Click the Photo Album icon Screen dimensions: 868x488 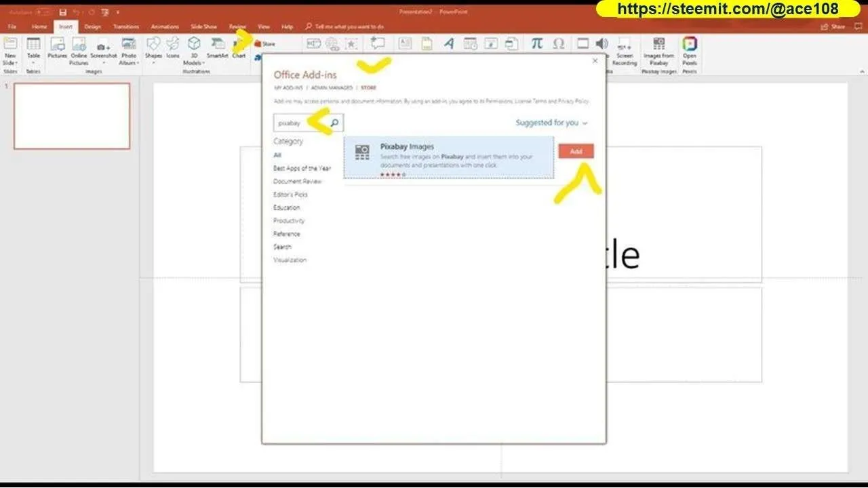tap(129, 44)
